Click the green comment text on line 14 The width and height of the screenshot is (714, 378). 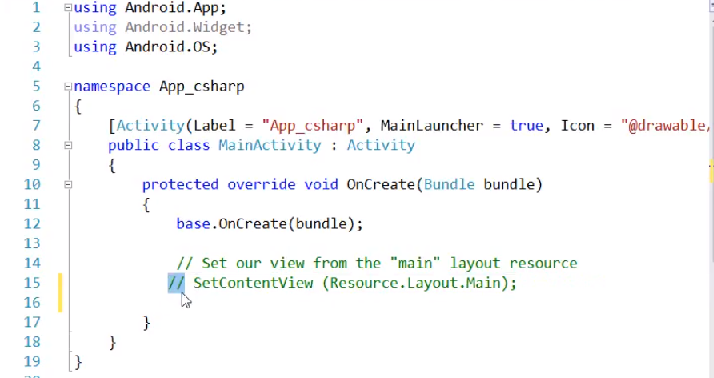tap(377, 263)
